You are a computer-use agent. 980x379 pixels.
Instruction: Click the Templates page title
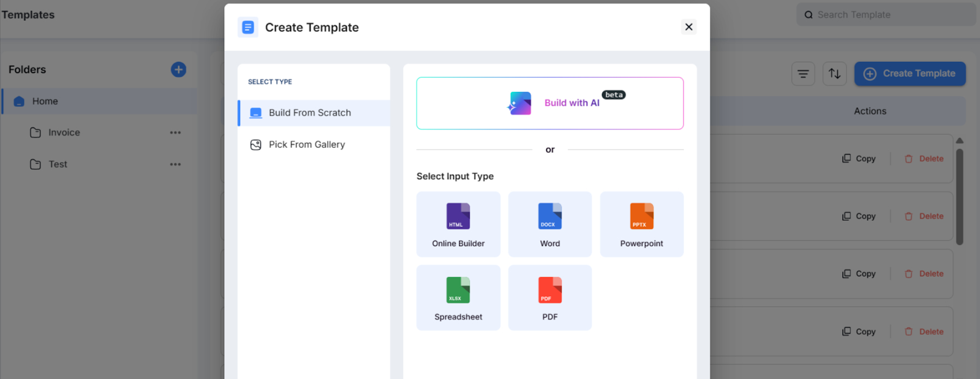(x=28, y=15)
